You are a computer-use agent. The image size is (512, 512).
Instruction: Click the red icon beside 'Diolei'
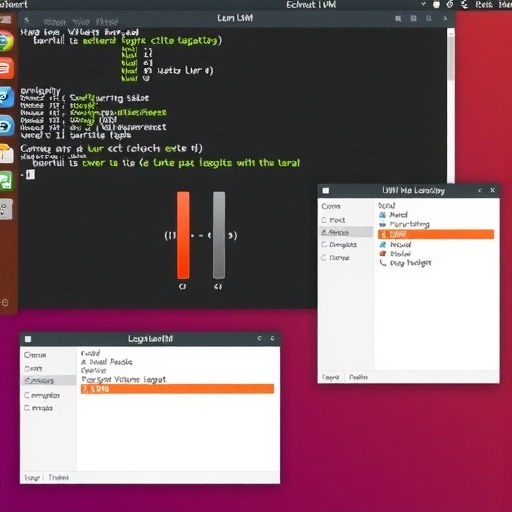click(383, 254)
